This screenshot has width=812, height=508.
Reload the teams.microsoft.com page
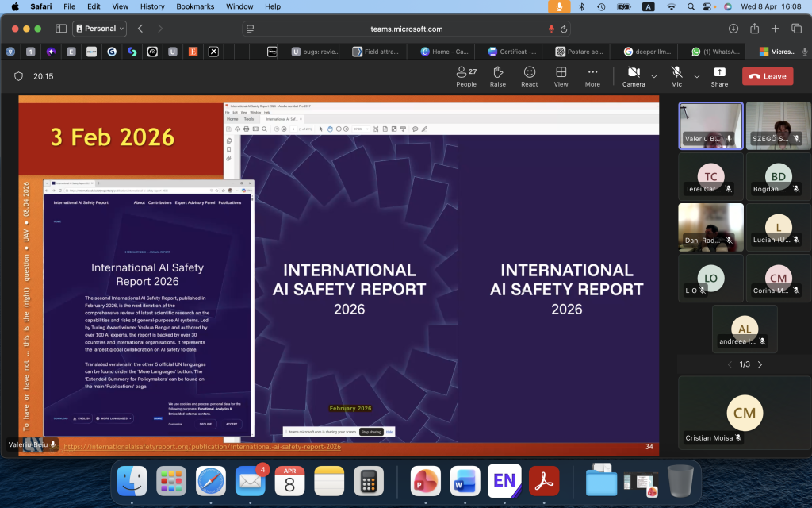pos(564,29)
